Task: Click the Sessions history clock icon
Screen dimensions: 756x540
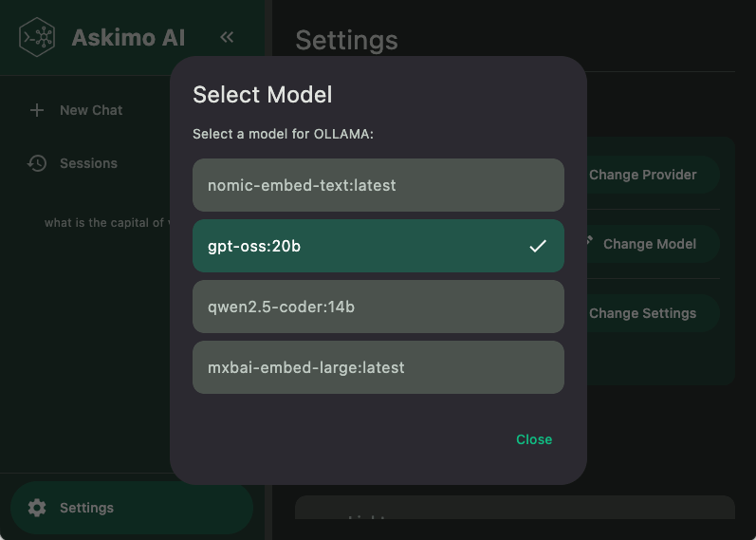Action: tap(37, 163)
